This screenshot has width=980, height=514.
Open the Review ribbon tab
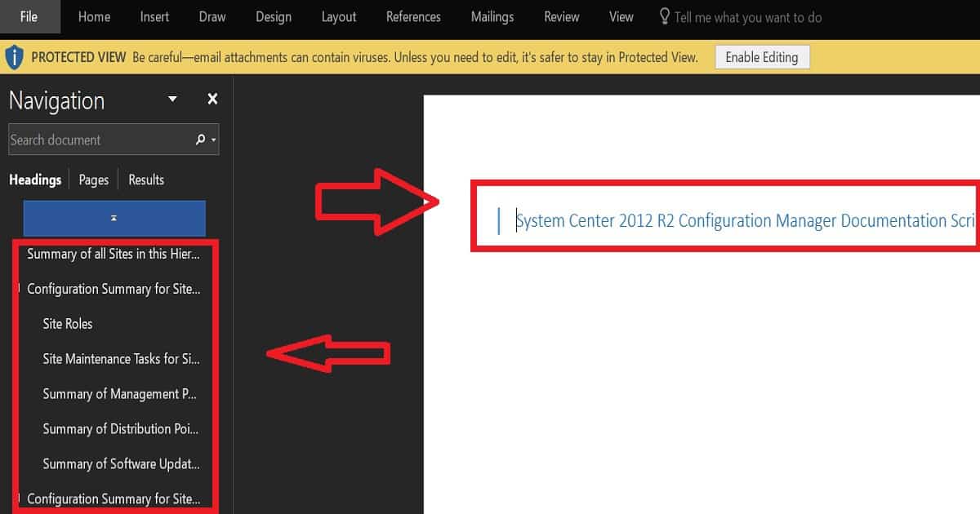[x=562, y=16]
